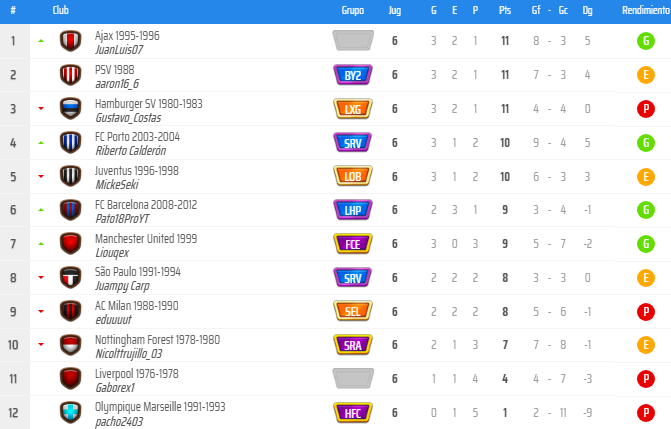Click the Club column header

coord(60,9)
